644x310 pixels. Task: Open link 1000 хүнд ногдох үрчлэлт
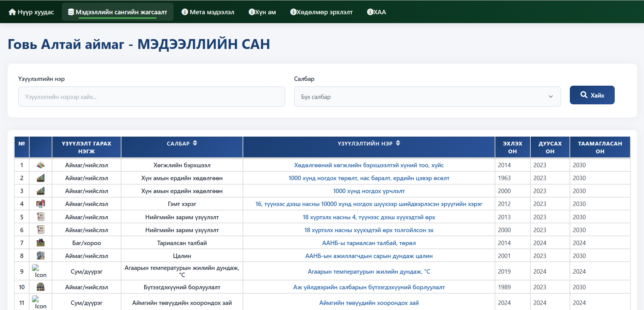coord(369,191)
